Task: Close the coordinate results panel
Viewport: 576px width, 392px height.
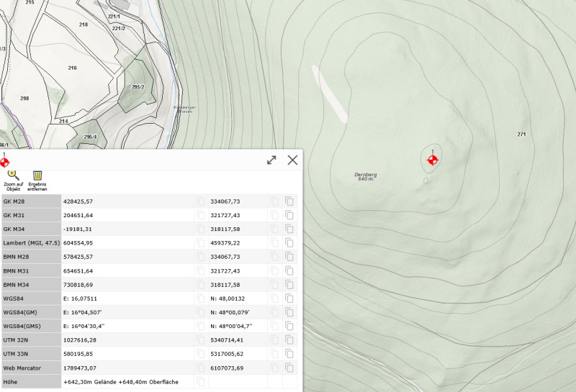Action: tap(292, 160)
